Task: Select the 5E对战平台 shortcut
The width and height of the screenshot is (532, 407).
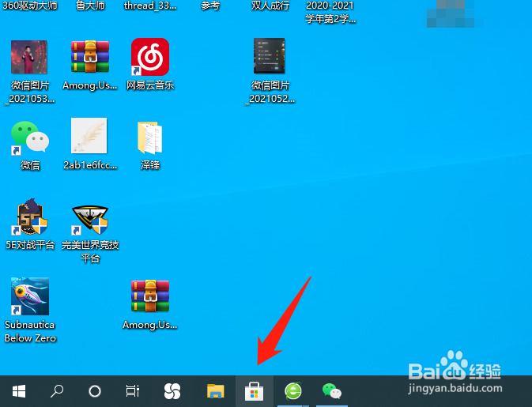Action: point(30,224)
